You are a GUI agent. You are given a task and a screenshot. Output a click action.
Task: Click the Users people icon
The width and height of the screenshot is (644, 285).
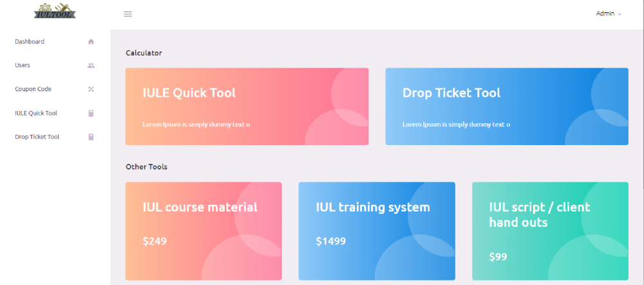[x=91, y=66]
